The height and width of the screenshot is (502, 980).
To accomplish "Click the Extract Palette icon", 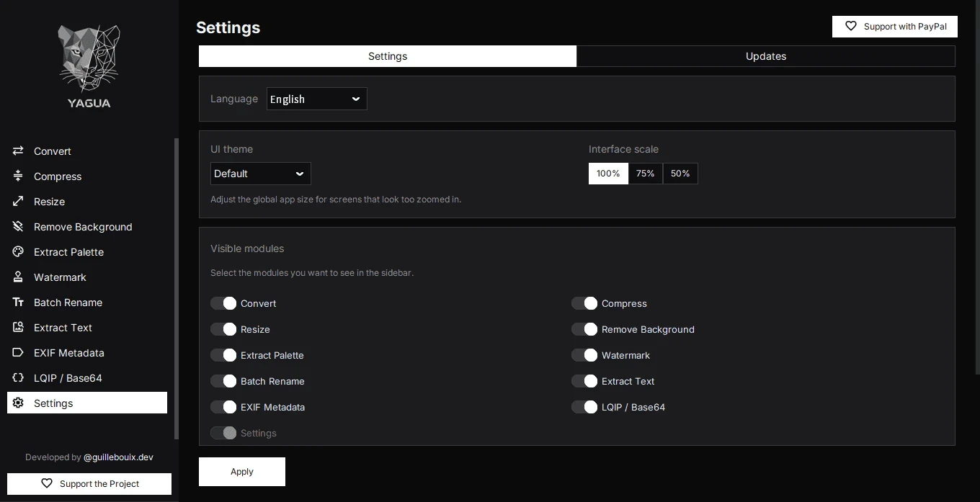I will pos(18,252).
